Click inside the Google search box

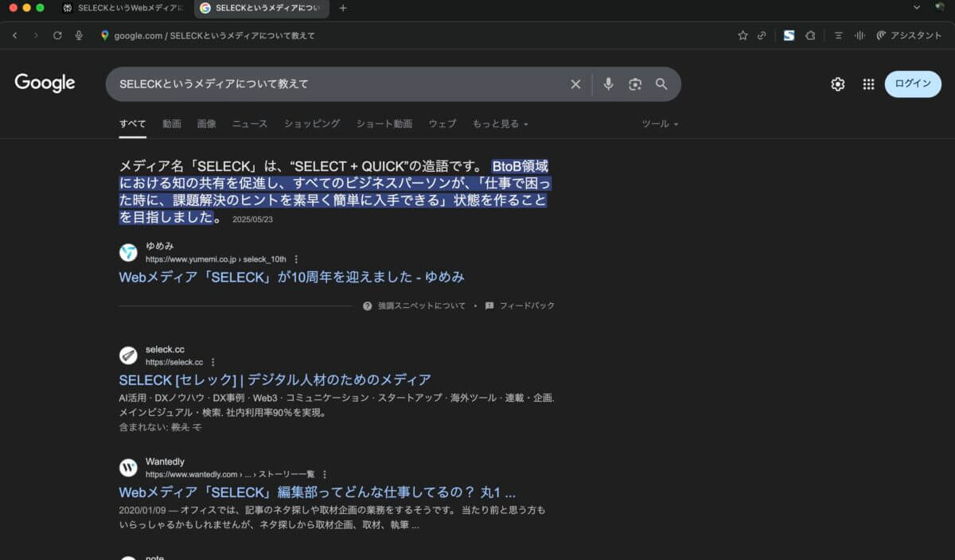pos(342,84)
